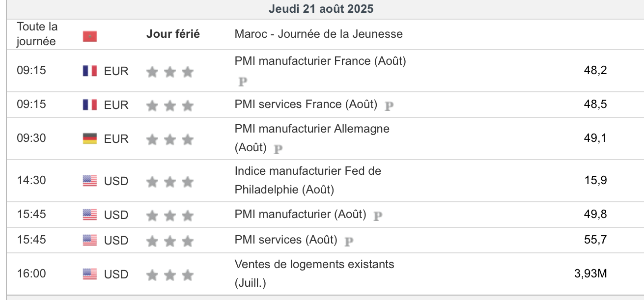Viewport: 644px width, 300px height.
Task: Click the preliminary P icon under PMI manufacturier France
Action: (x=242, y=82)
